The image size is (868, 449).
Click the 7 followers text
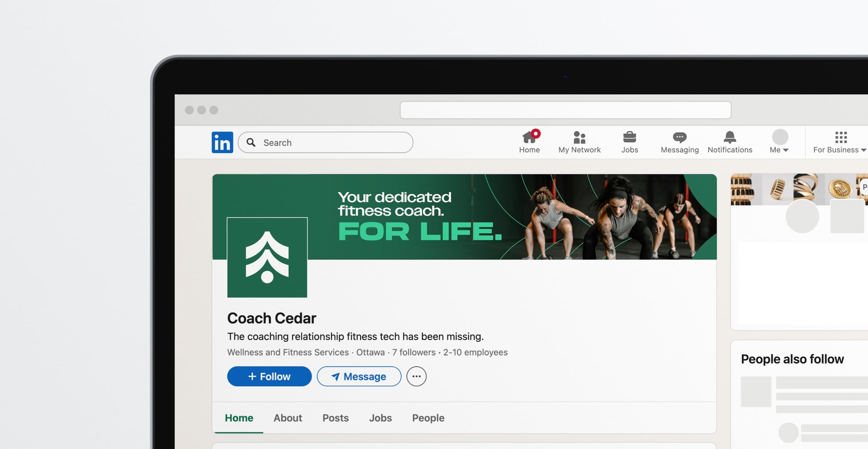(x=414, y=352)
